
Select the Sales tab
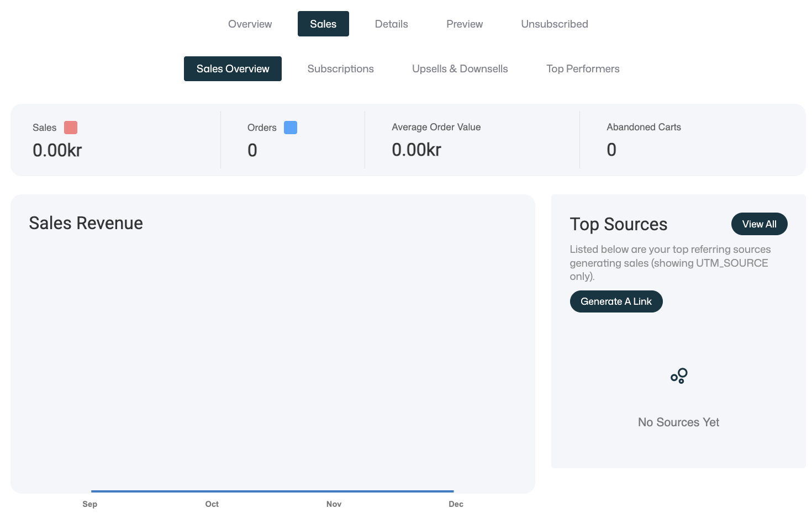pyautogui.click(x=323, y=24)
